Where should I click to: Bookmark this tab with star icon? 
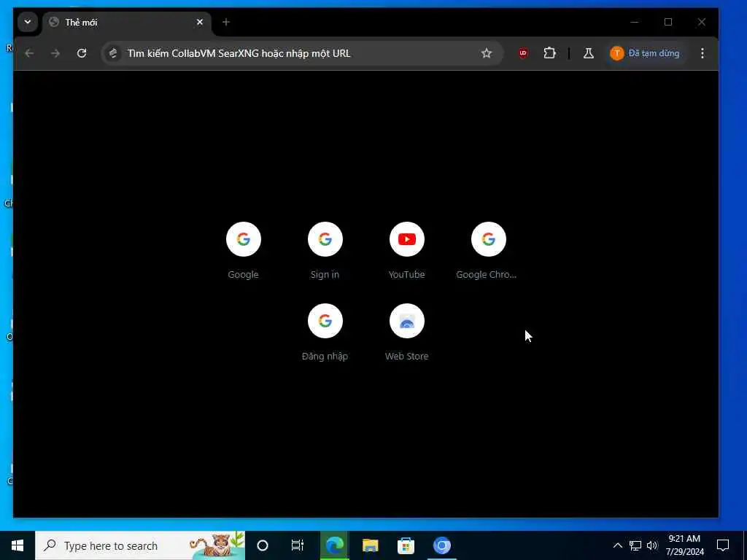point(487,53)
